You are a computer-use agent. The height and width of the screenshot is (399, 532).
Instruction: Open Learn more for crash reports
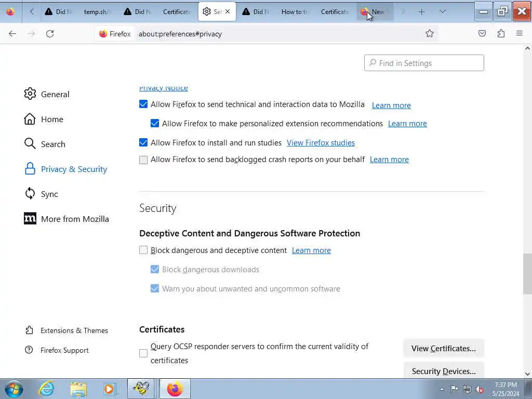pyautogui.click(x=389, y=159)
